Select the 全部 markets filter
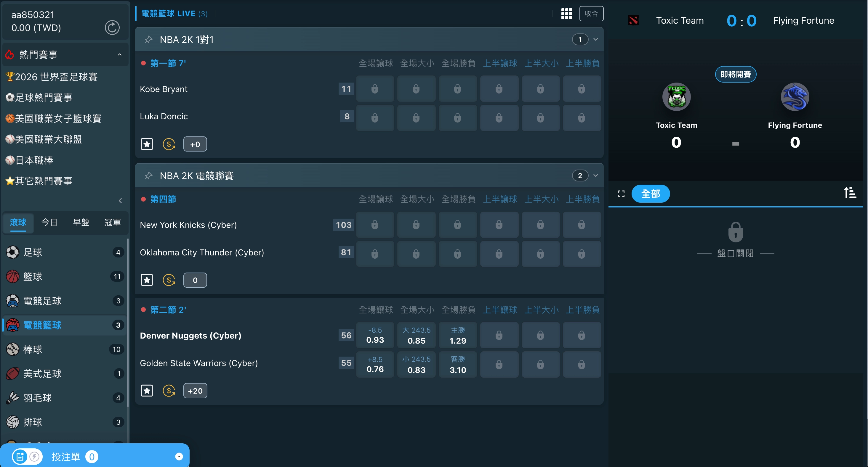The height and width of the screenshot is (467, 868). pyautogui.click(x=650, y=194)
